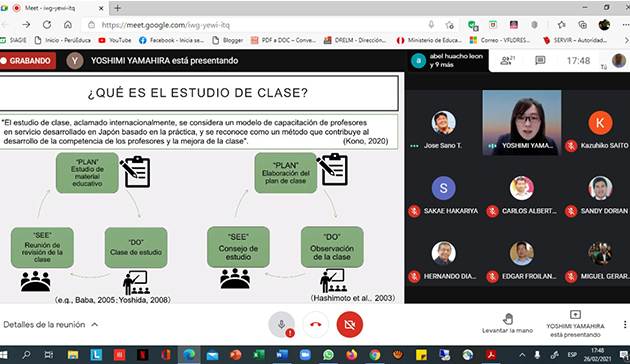Image resolution: width=630 pixels, height=364 pixels.
Task: Reload the page with refresh icon
Action: 47,25
